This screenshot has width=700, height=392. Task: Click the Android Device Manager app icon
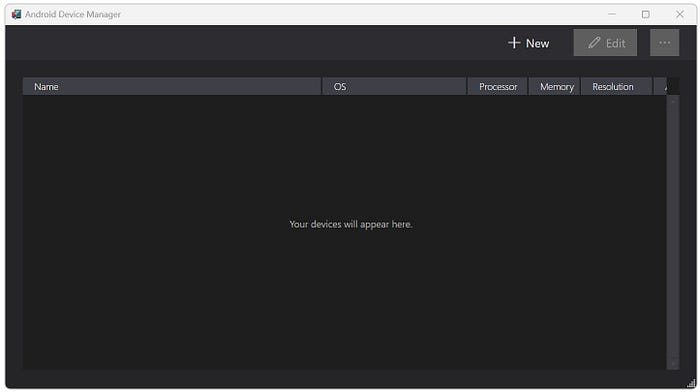(x=17, y=14)
